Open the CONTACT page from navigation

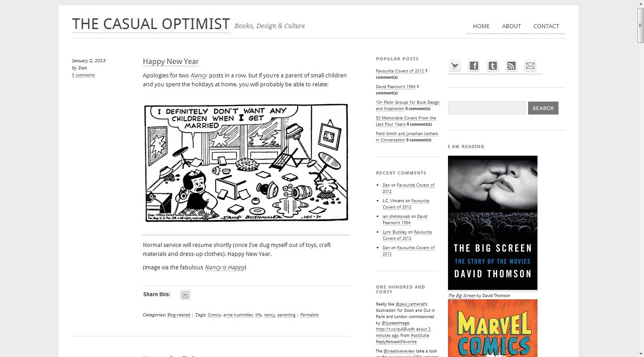pyautogui.click(x=546, y=26)
